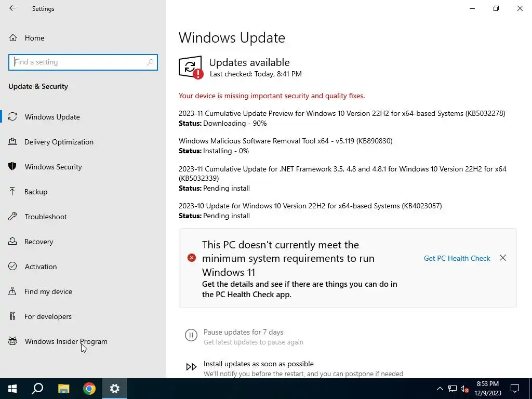Click the muted volume icon in the tray
Screen dimensions: 532x399
pyautogui.click(x=464, y=389)
